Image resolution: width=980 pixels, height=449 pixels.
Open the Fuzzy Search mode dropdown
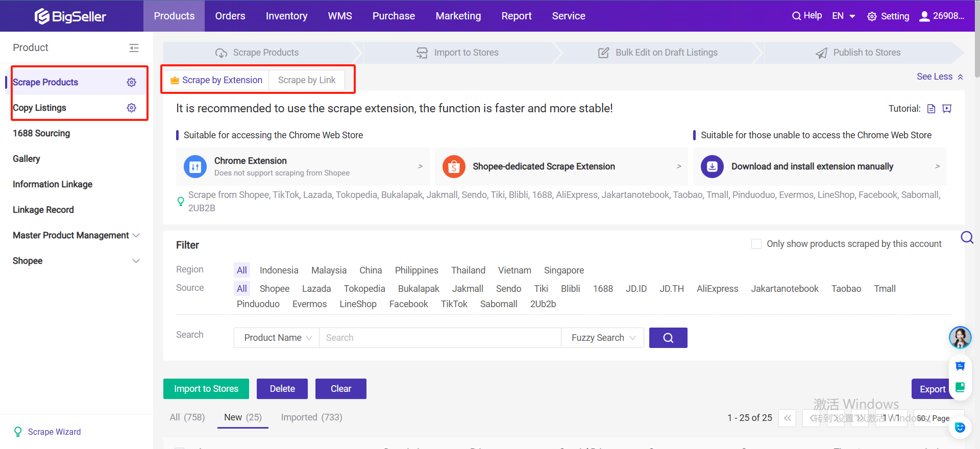point(602,338)
